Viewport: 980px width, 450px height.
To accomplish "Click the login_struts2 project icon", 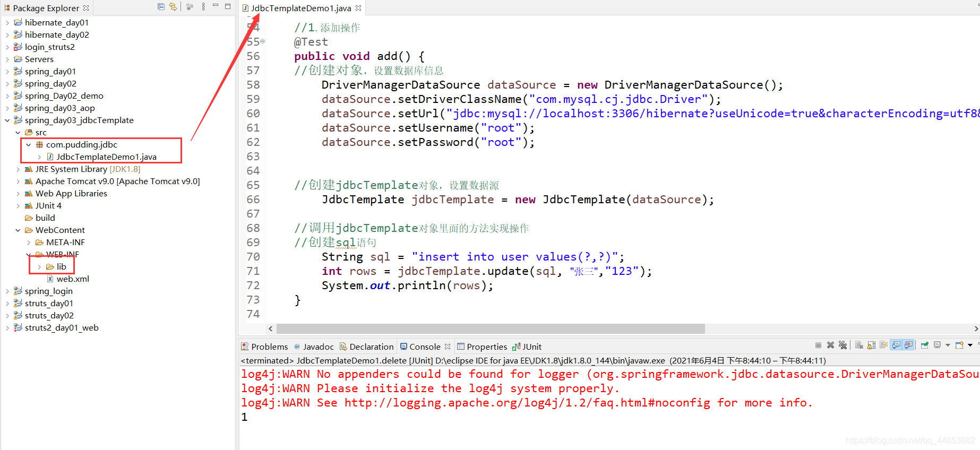I will click(18, 47).
